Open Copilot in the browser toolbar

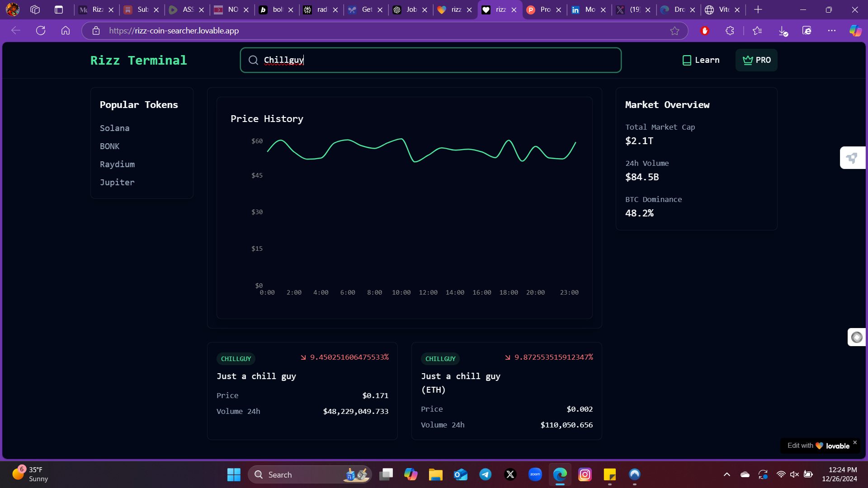click(x=855, y=31)
